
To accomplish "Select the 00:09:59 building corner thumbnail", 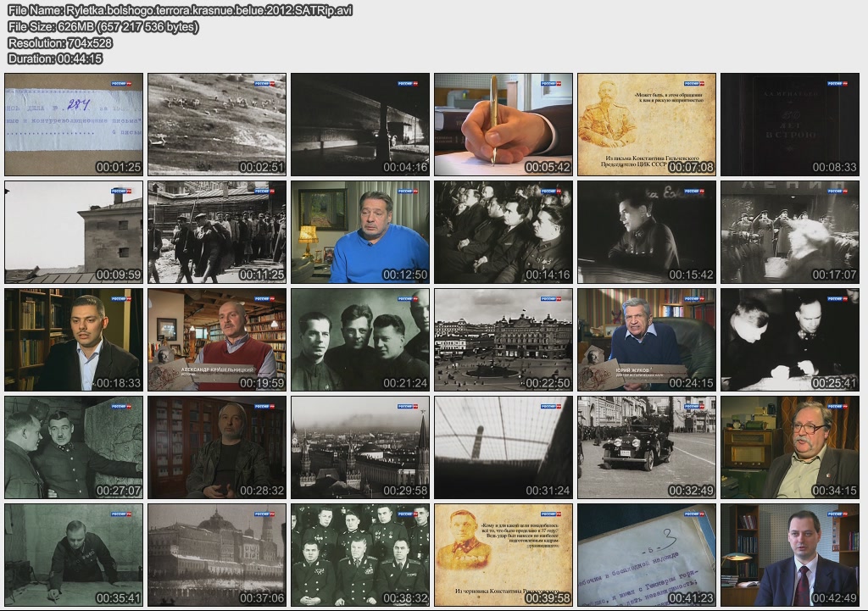I will pos(74,232).
